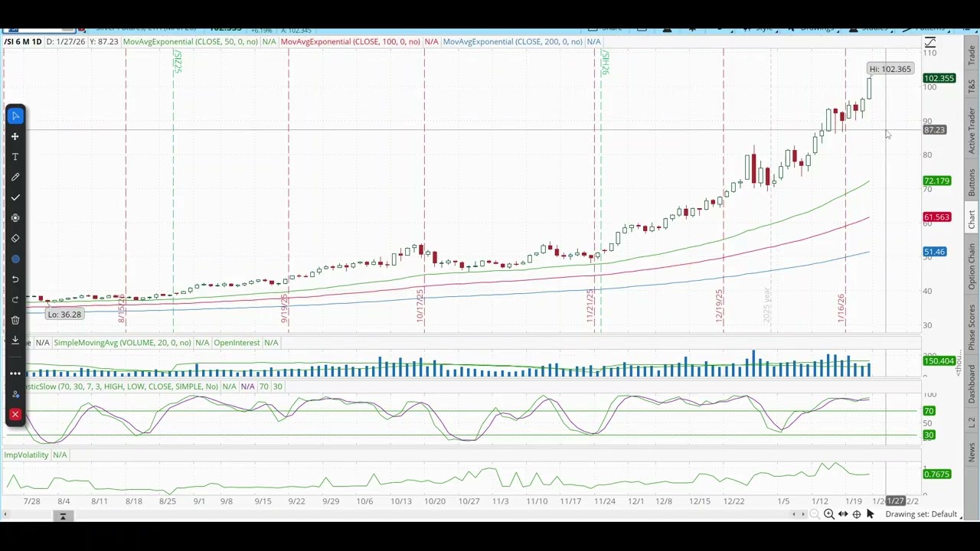Screen dimensions: 980x551
Task: Click the 30 oversold level label
Action: 929,435
